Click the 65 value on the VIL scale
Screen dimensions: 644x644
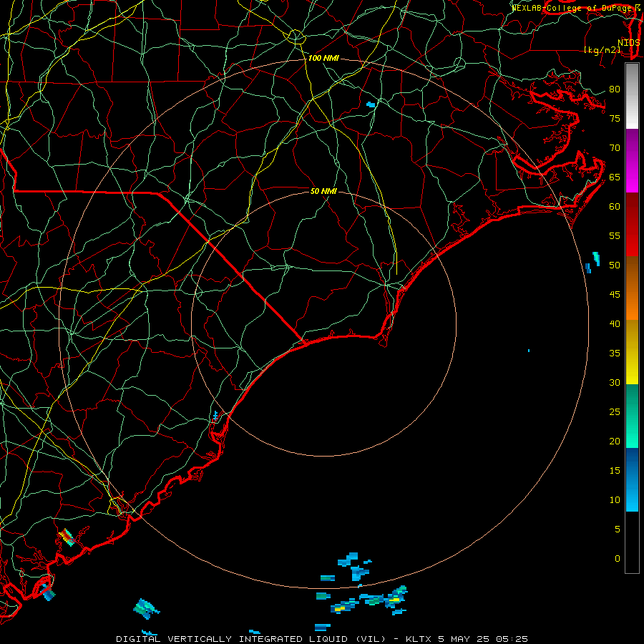[615, 177]
